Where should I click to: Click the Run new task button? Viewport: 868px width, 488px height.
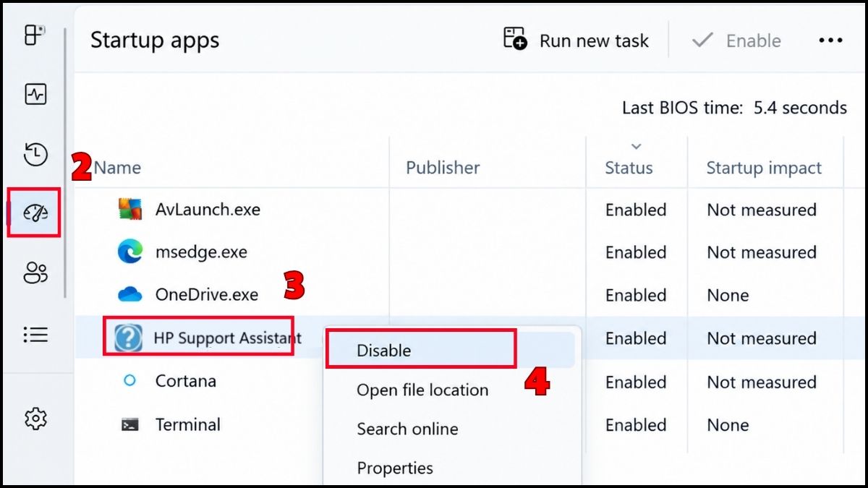(576, 40)
